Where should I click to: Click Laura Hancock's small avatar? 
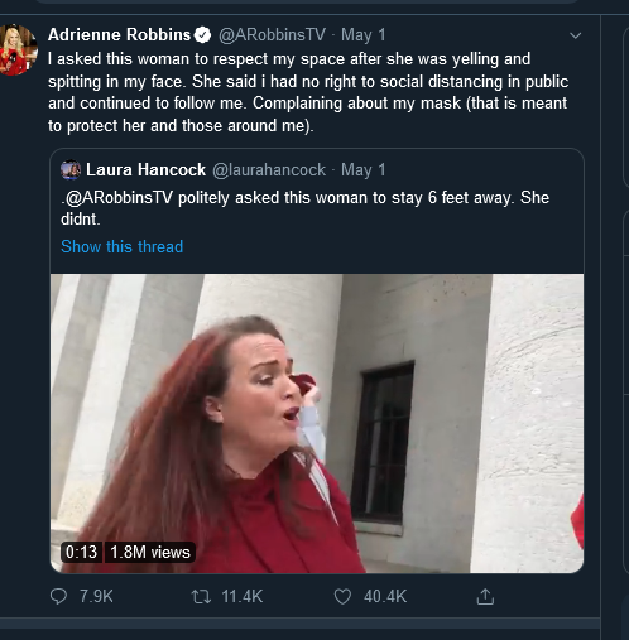(71, 170)
